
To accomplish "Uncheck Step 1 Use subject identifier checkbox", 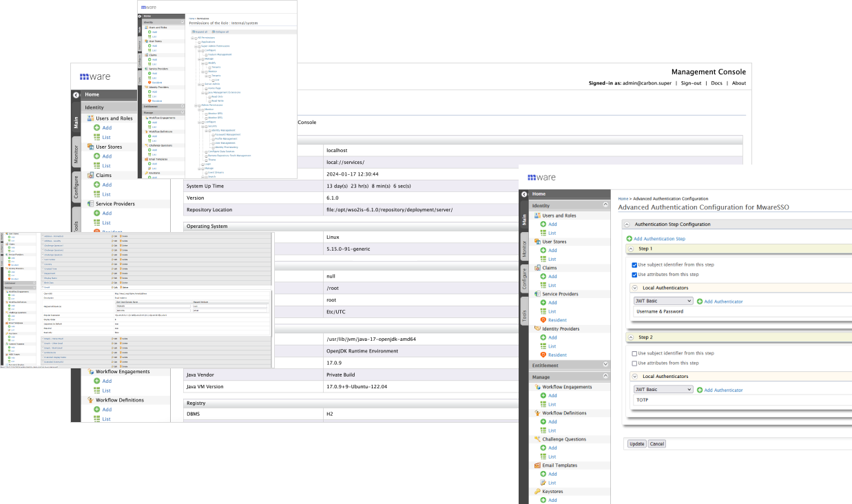I will pos(634,265).
